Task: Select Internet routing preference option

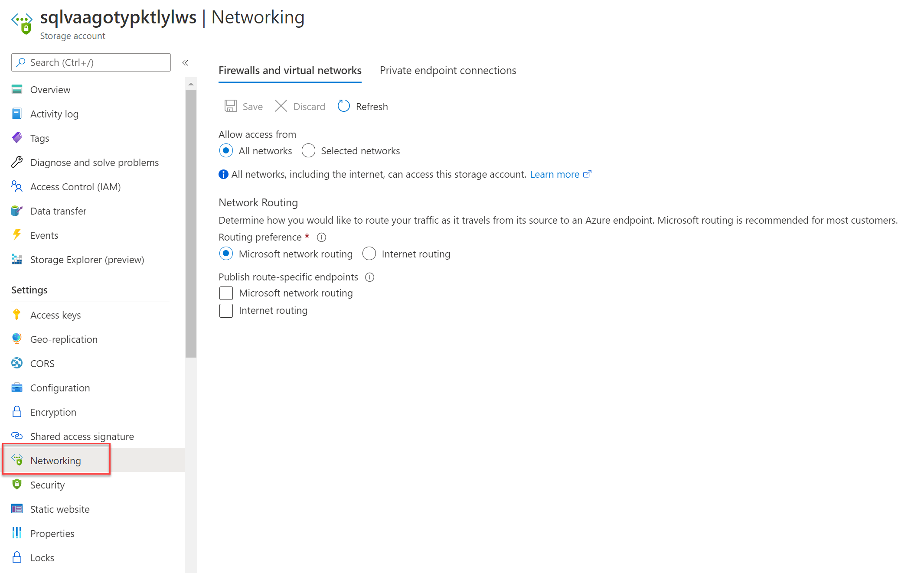Action: (x=369, y=254)
